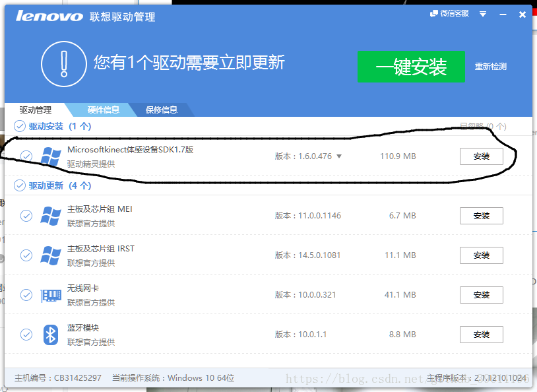This screenshot has height=392, width=537.
Task: Click the 主程序版本 status text
Action: coord(476,378)
